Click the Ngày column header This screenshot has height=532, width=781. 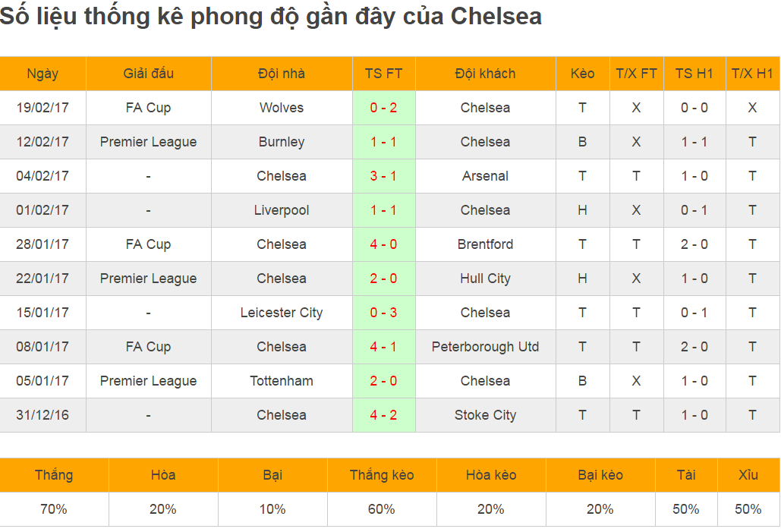coord(43,74)
